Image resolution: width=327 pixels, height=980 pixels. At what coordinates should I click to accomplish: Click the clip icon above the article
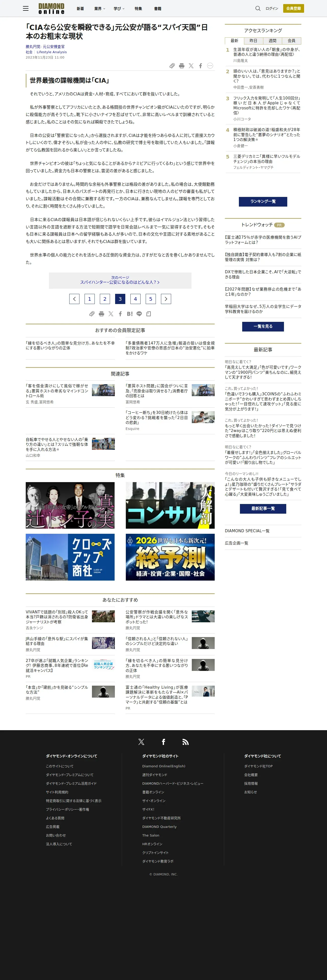click(172, 66)
